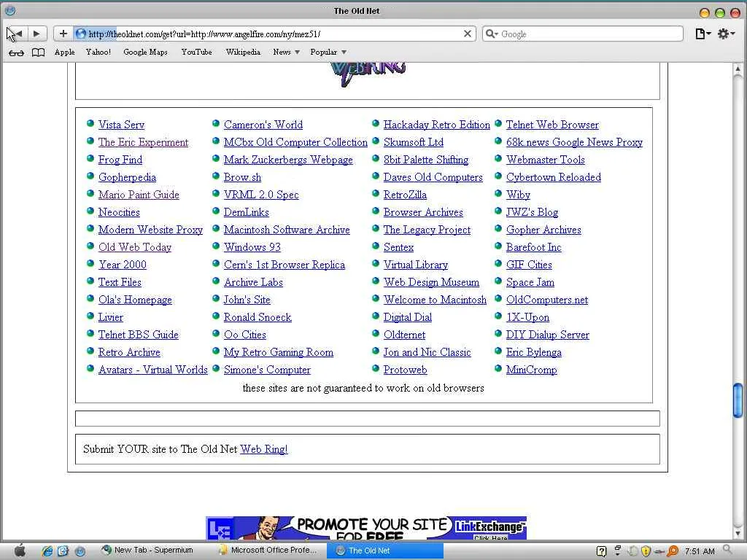Screen dimensions: 747x560
Task: Click the LinkExchange promote banner
Action: (x=366, y=528)
